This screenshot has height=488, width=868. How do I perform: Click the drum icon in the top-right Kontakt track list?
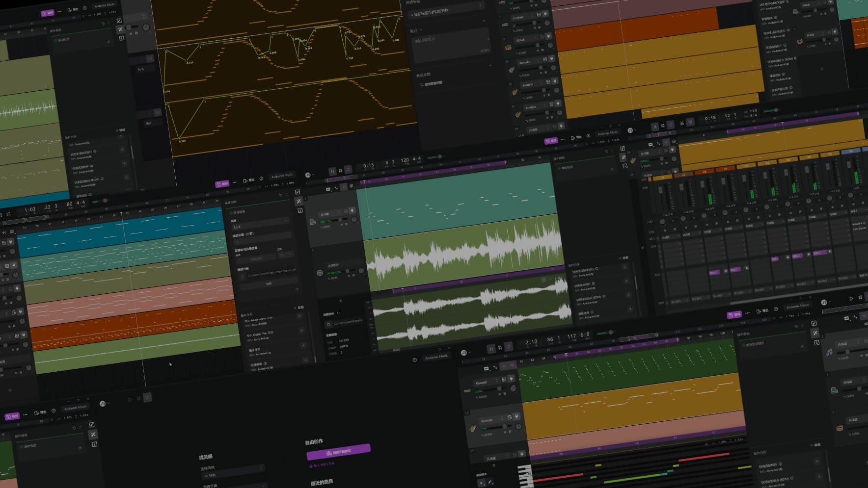(508, 48)
